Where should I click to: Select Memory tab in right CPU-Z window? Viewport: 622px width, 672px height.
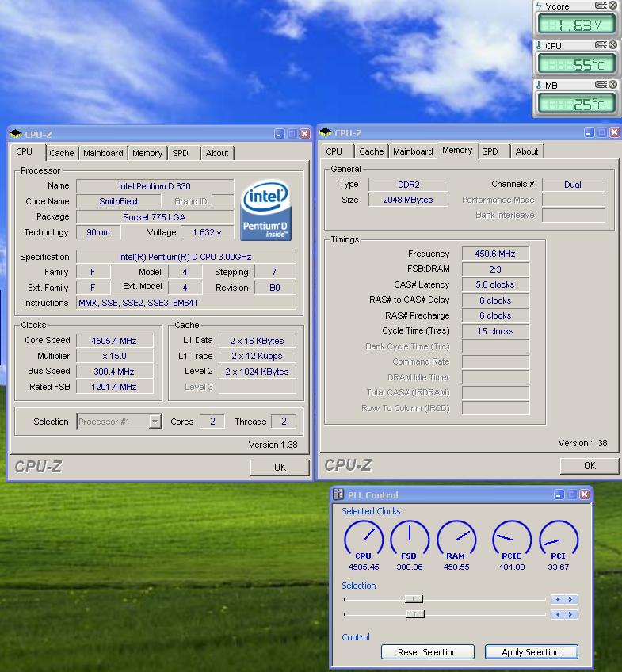pos(457,151)
